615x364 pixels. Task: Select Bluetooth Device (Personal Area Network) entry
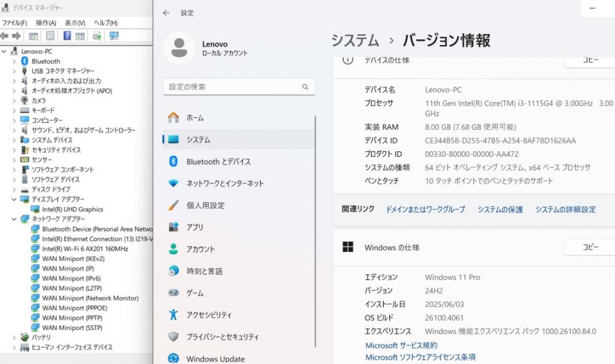[97, 229]
